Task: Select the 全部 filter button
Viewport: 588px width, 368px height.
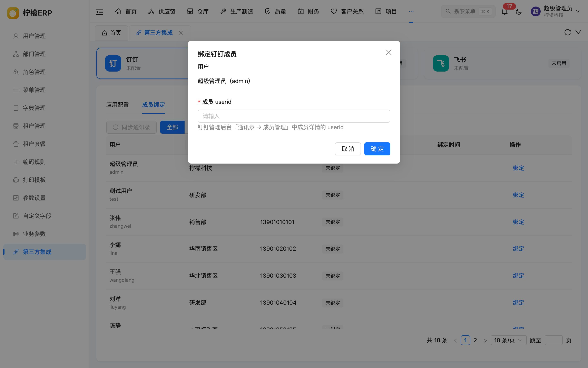Action: click(172, 127)
